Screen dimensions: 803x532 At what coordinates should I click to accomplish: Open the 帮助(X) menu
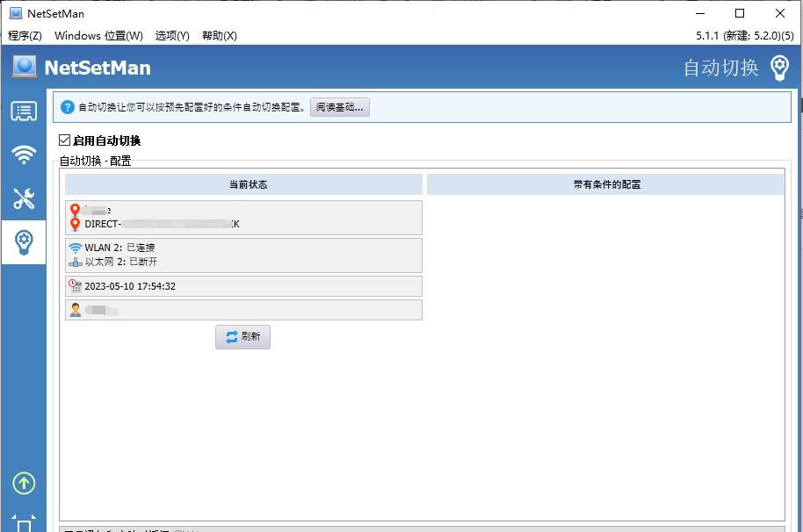tap(219, 36)
